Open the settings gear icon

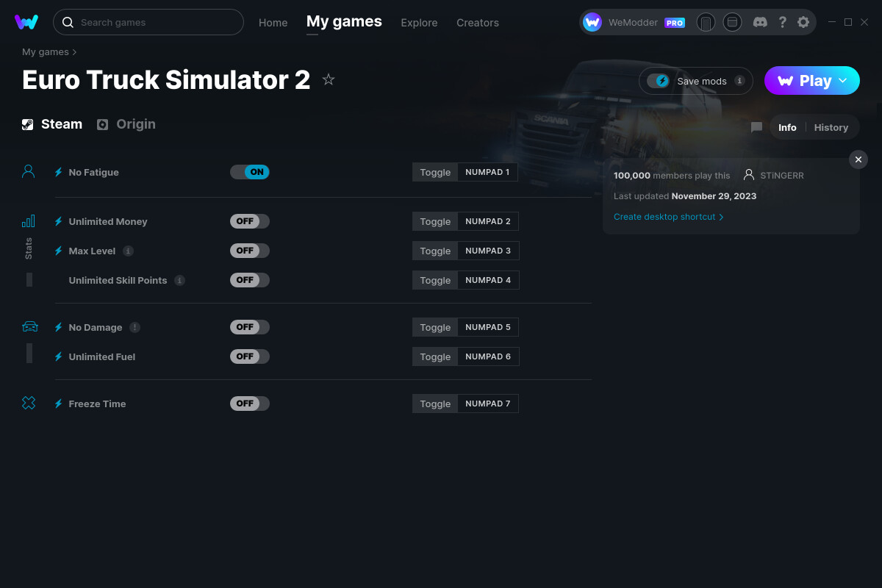803,22
